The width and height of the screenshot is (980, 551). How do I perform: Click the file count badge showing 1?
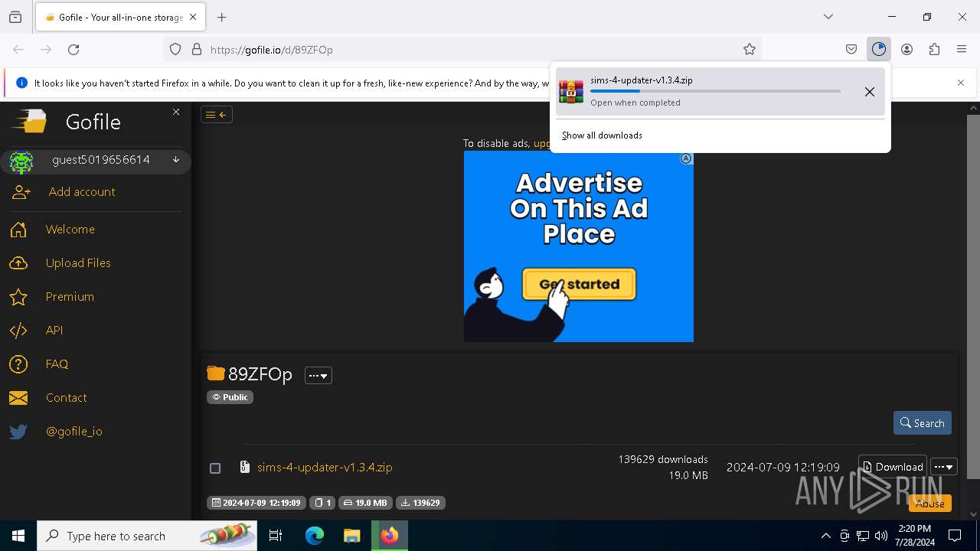tap(322, 503)
